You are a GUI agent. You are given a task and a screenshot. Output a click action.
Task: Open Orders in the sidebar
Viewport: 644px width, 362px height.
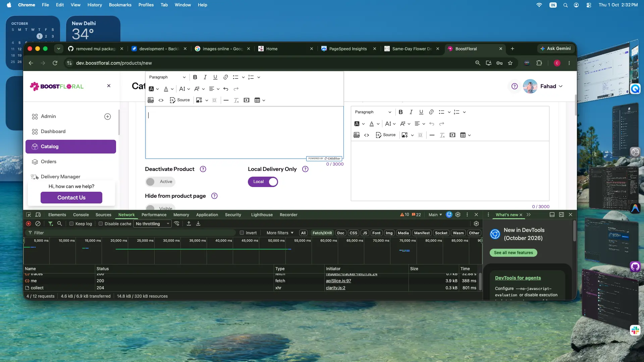[x=49, y=162]
